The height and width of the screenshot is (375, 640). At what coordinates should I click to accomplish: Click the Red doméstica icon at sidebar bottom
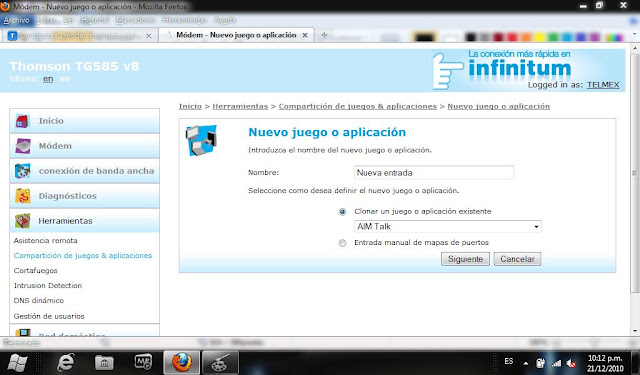tap(22, 333)
